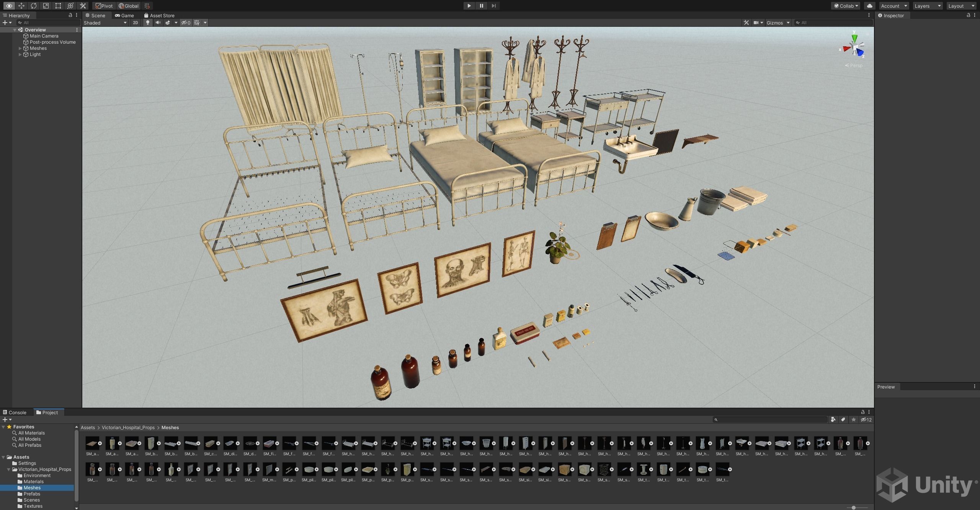This screenshot has height=510, width=980.
Task: Select the Scale tool
Action: tap(46, 6)
